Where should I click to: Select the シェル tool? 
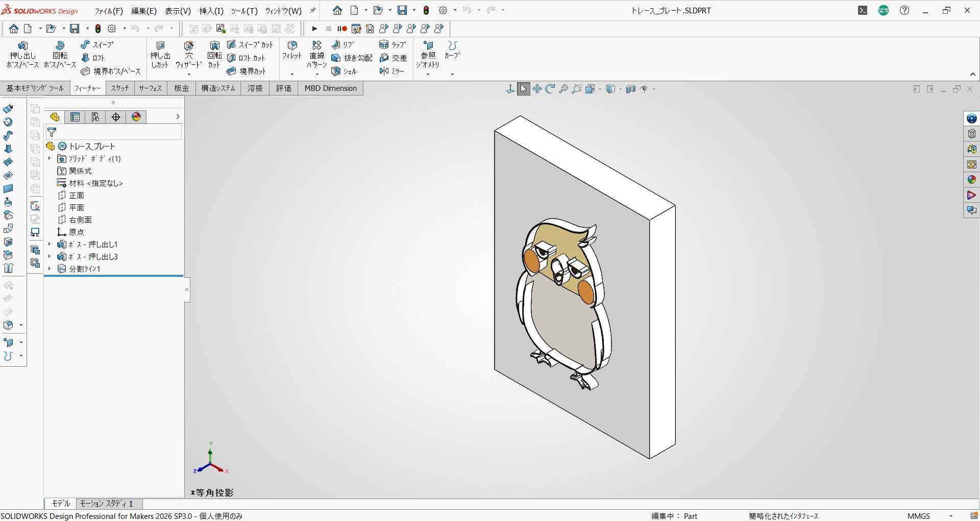pos(344,72)
